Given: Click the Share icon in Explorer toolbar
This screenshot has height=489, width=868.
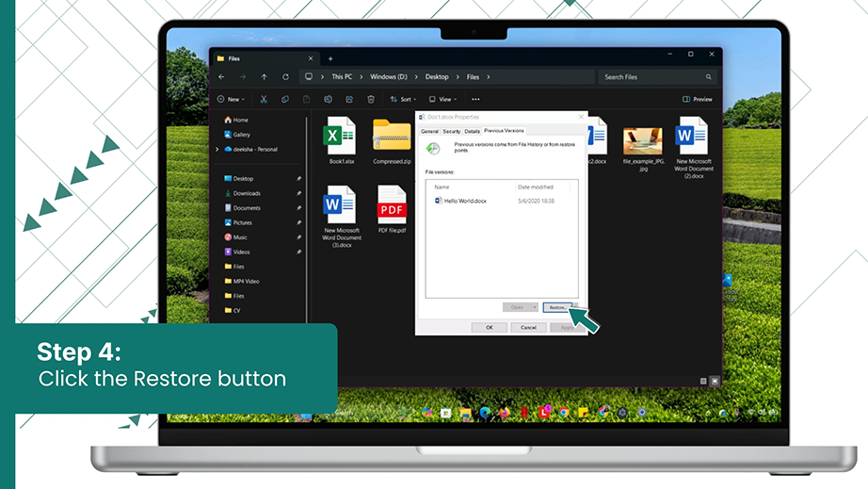Looking at the screenshot, I should pos(349,99).
